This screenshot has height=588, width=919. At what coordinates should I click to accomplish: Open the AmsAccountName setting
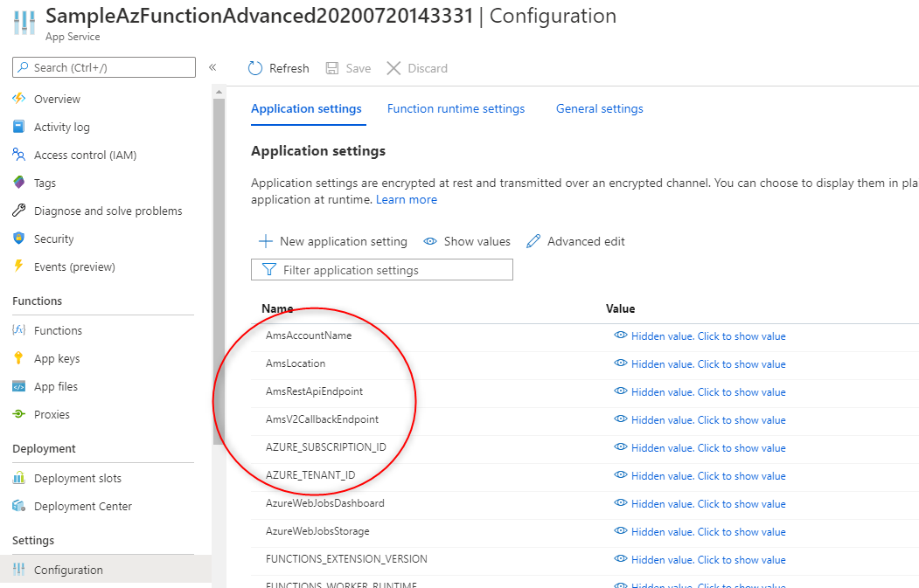click(309, 336)
